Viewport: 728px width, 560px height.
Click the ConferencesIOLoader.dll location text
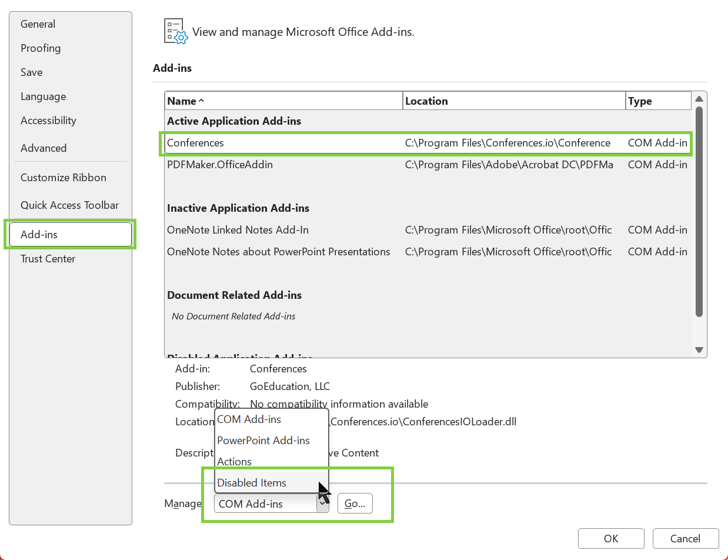tap(423, 422)
